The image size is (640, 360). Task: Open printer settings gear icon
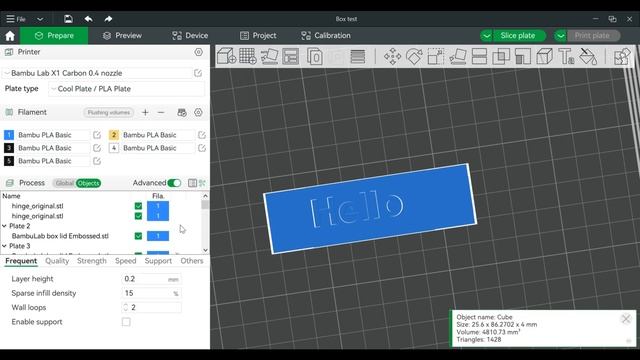pyautogui.click(x=198, y=52)
